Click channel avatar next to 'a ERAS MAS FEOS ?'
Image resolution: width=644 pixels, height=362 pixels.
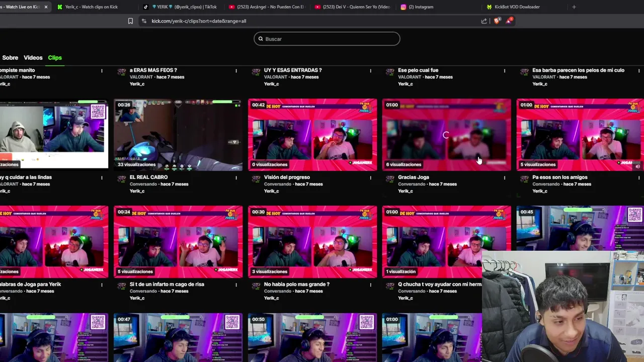click(x=121, y=72)
